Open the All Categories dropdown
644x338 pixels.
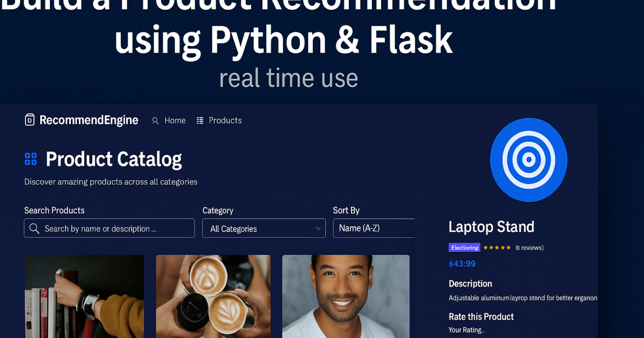coord(264,229)
